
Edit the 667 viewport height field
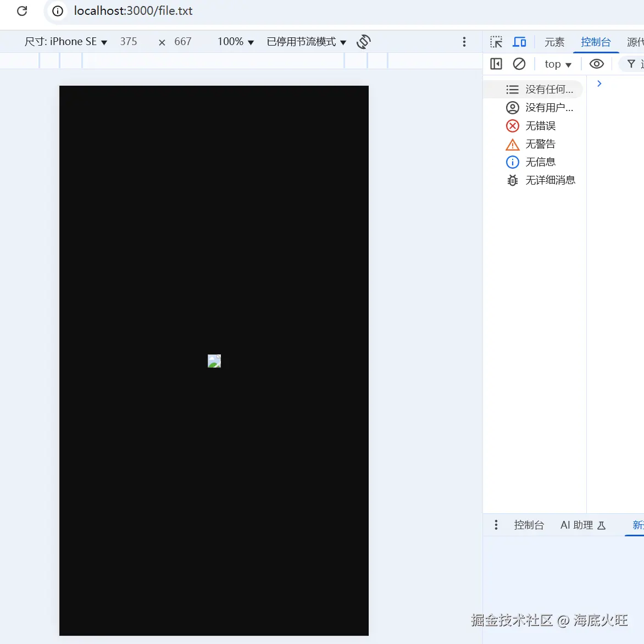(183, 41)
